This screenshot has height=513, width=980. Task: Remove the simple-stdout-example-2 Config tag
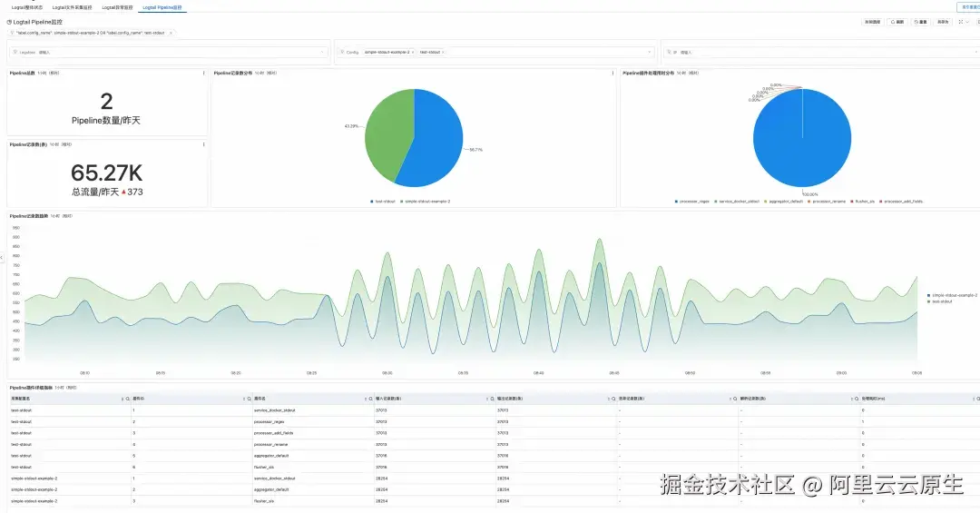[x=413, y=52]
